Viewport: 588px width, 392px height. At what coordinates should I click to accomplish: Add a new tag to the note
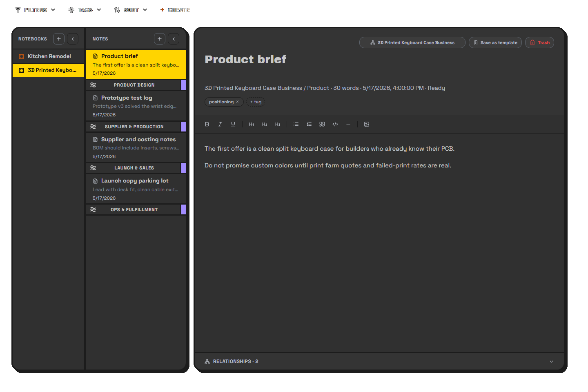[x=256, y=102]
